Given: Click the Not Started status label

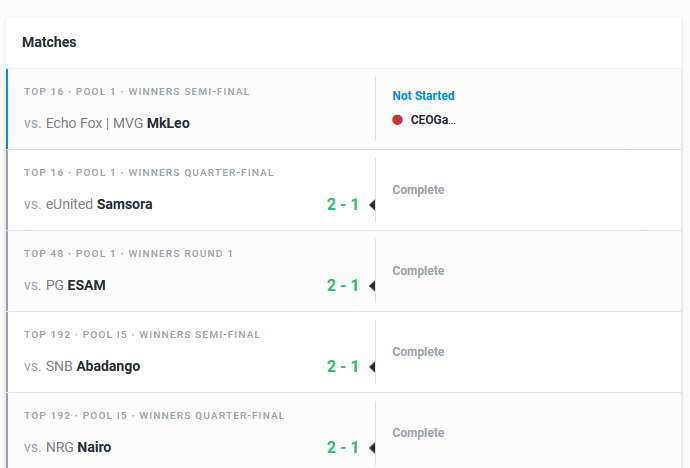Looking at the screenshot, I should pyautogui.click(x=423, y=95).
